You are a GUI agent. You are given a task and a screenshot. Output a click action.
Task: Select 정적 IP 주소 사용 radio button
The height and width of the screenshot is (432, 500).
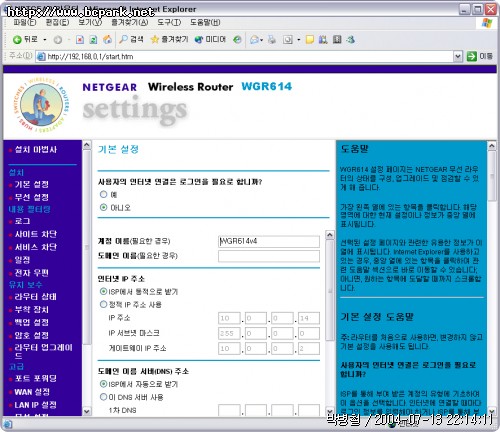click(x=103, y=304)
